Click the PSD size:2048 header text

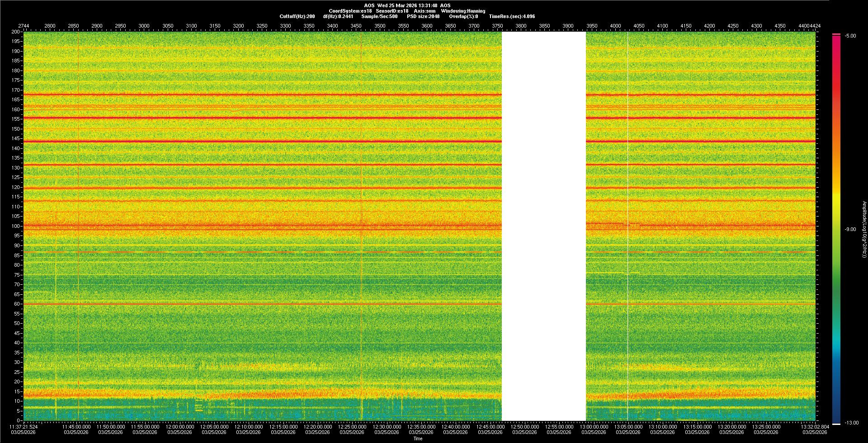[423, 16]
